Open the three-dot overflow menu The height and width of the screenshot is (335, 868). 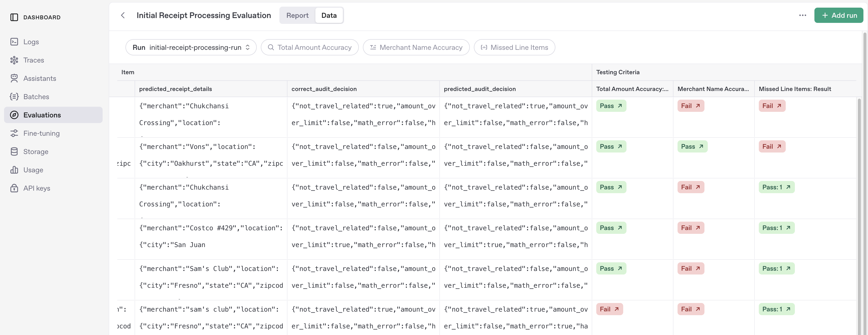[803, 15]
